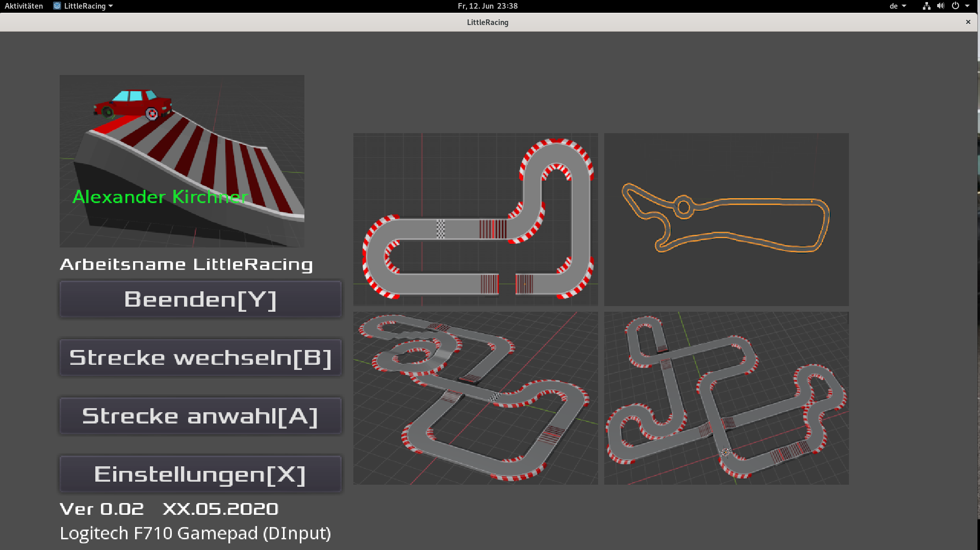The width and height of the screenshot is (980, 550).
Task: Click the network connection icon
Action: pos(926,6)
